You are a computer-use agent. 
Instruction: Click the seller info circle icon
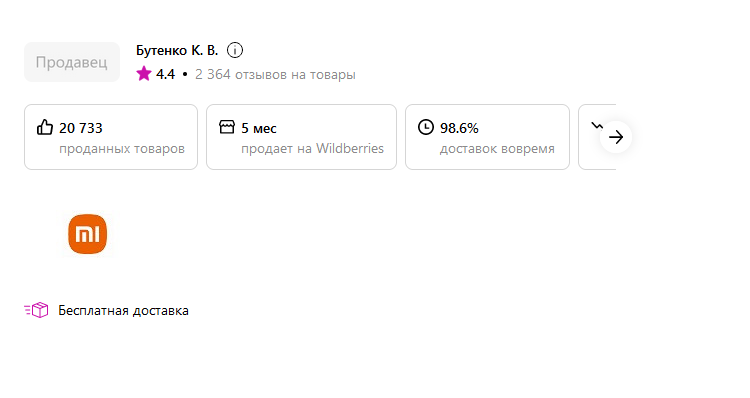pos(234,50)
